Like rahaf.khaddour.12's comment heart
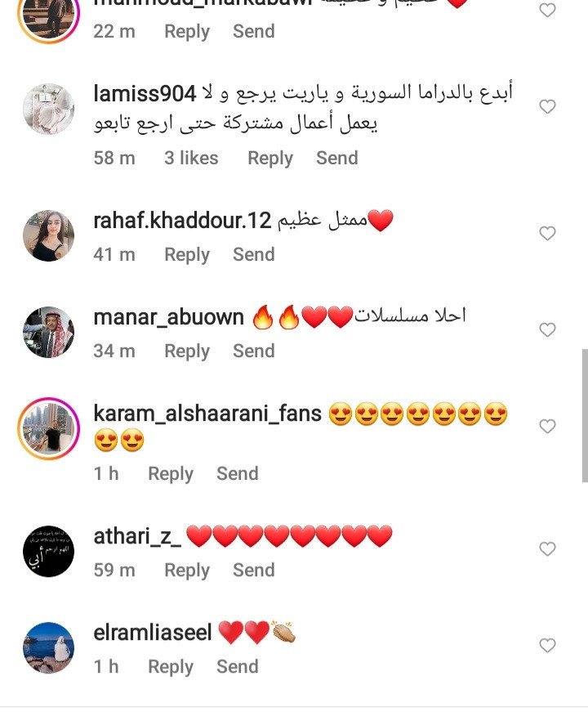588x716 pixels. point(547,233)
